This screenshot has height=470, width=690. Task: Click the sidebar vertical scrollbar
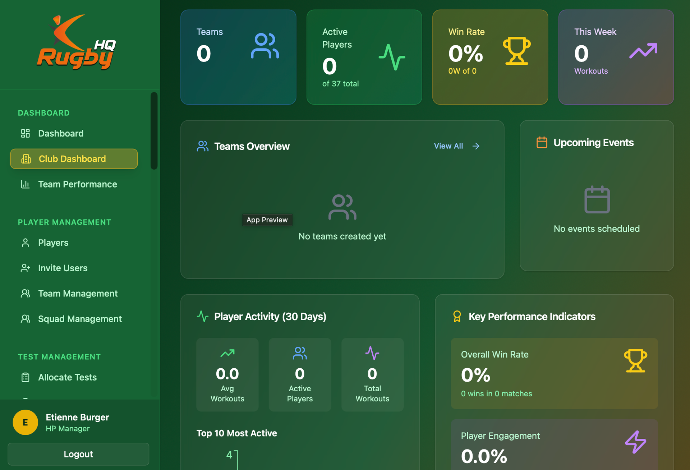click(154, 130)
